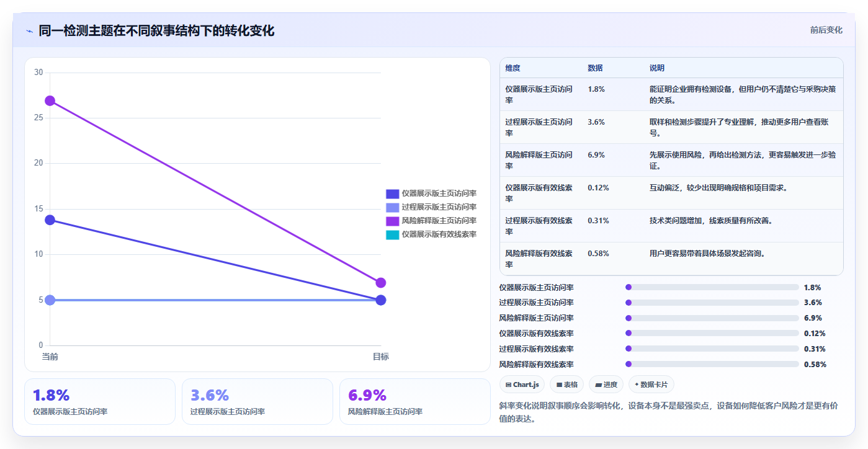Click the 过程展示版有效线索率 progress bar

712,349
